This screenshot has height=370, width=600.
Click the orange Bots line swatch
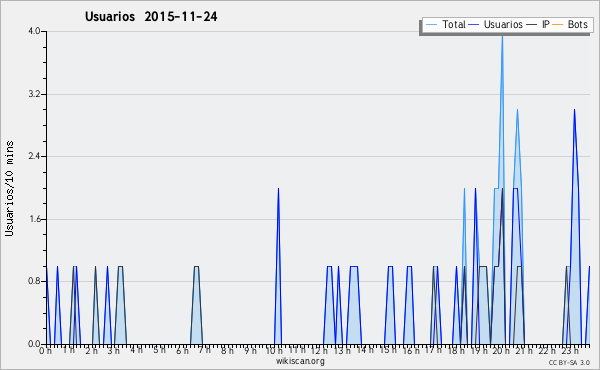[558, 25]
